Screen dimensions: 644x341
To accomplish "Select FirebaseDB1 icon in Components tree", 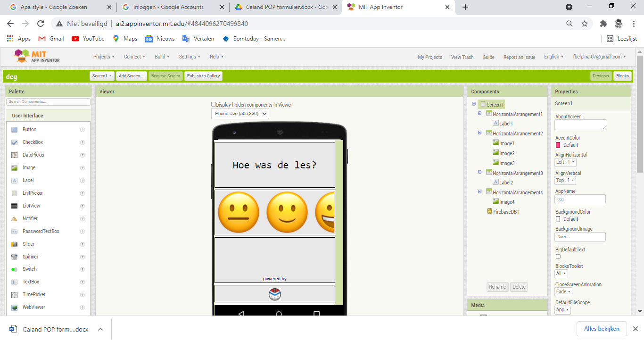I will 489,212.
